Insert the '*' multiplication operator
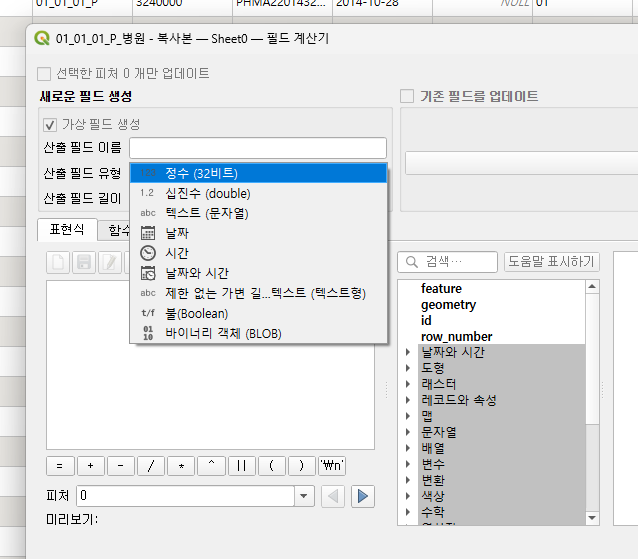Screen dimensions: 638x559 181,466
